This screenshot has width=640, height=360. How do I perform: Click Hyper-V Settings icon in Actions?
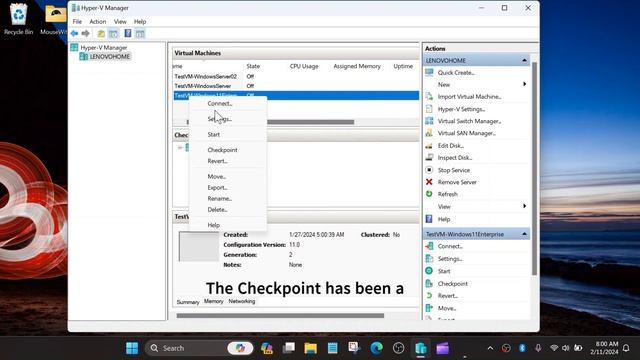click(x=429, y=109)
